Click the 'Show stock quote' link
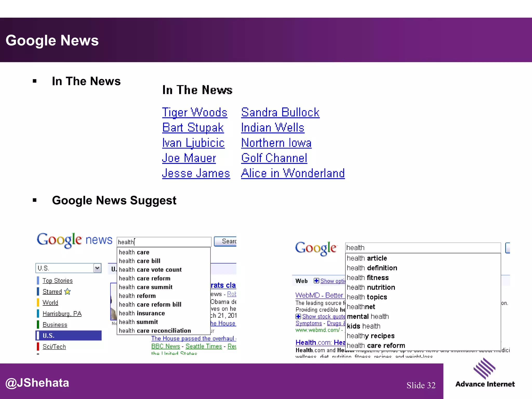This screenshot has width=532, height=399. (324, 316)
